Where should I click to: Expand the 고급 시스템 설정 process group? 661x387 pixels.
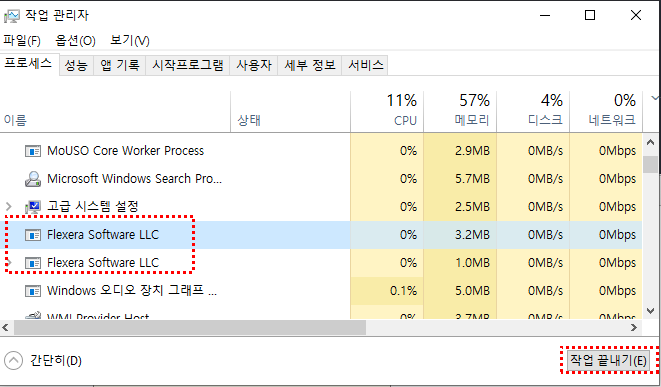pos(8,207)
